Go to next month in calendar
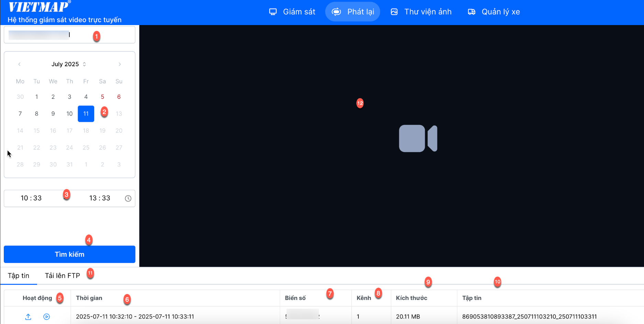Screen dimensions: 644x324 tap(120, 64)
